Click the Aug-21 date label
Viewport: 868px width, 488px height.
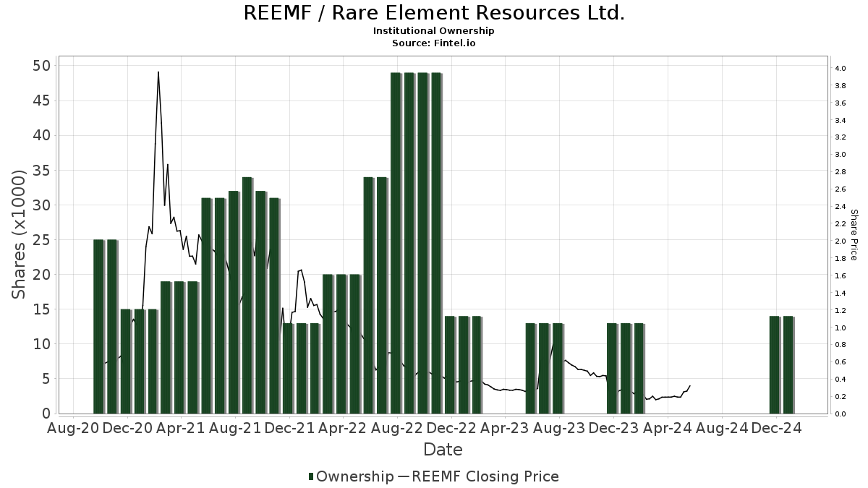pos(235,428)
